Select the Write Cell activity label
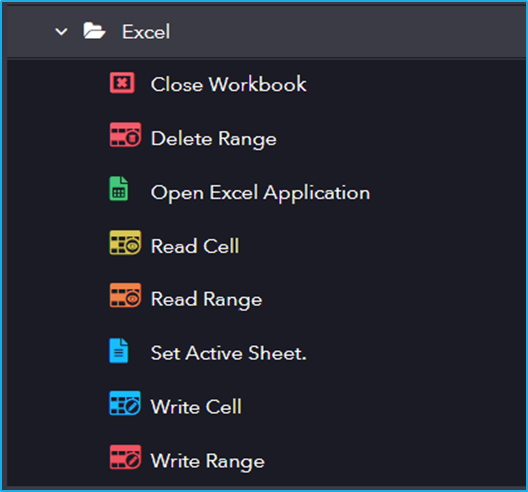Image resolution: width=528 pixels, height=492 pixels. click(x=196, y=406)
